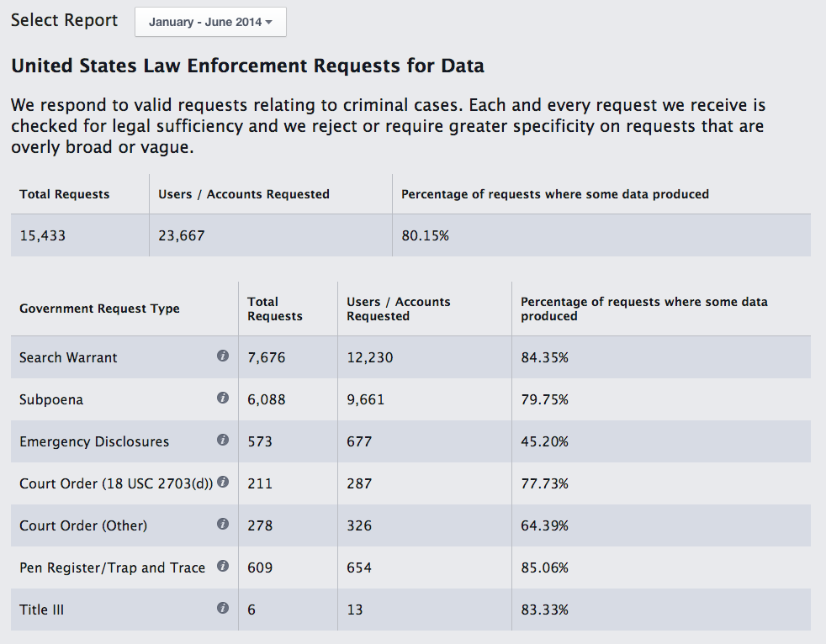Click the Users / Accounts Requested summary header
Viewport: 826px width, 644px height.
pyautogui.click(x=244, y=194)
